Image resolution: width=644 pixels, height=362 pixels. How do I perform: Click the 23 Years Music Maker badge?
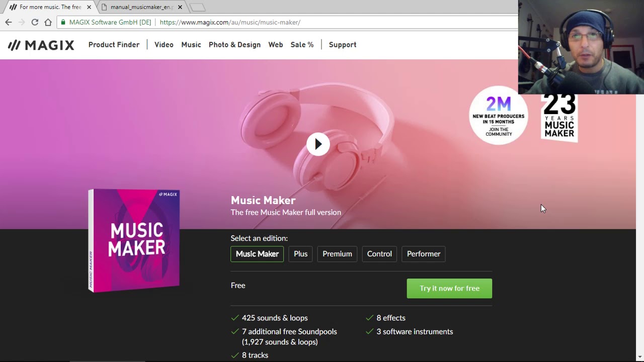(x=559, y=119)
